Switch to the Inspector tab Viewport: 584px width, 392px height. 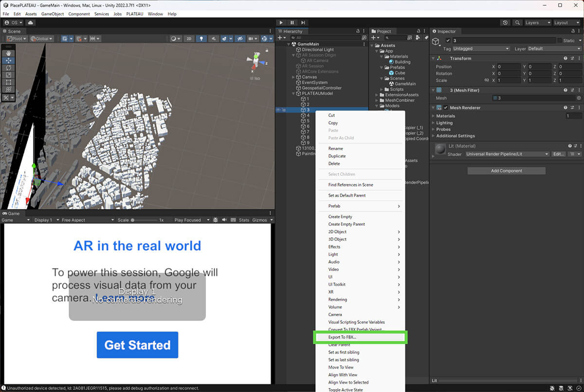(x=444, y=31)
